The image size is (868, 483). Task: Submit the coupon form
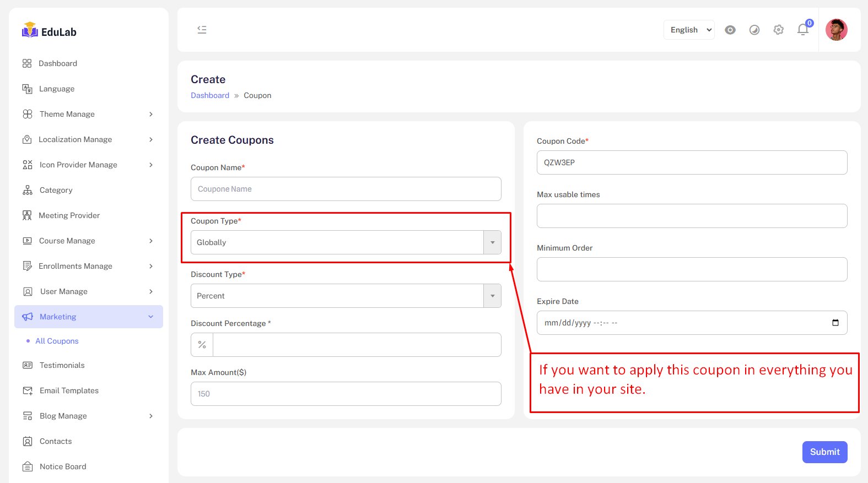pos(824,452)
